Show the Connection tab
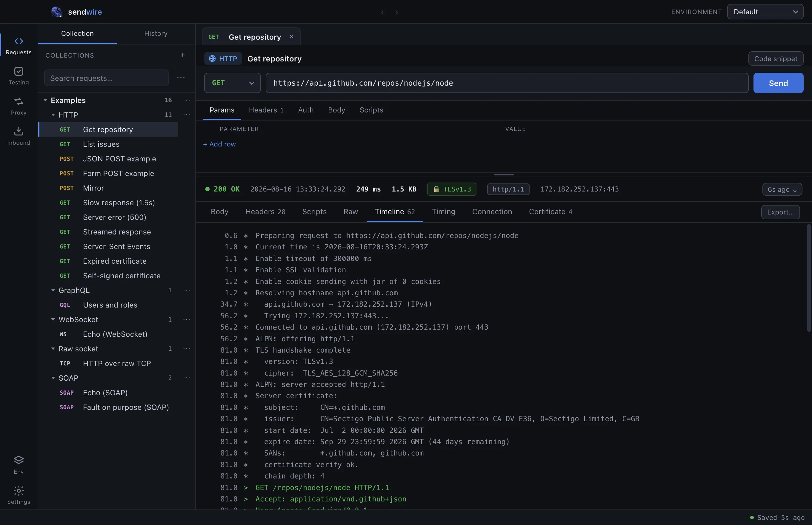 coord(492,212)
